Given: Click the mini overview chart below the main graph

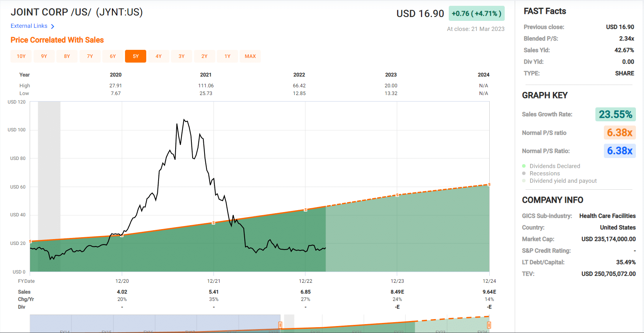Looking at the screenshot, I should pos(260,323).
